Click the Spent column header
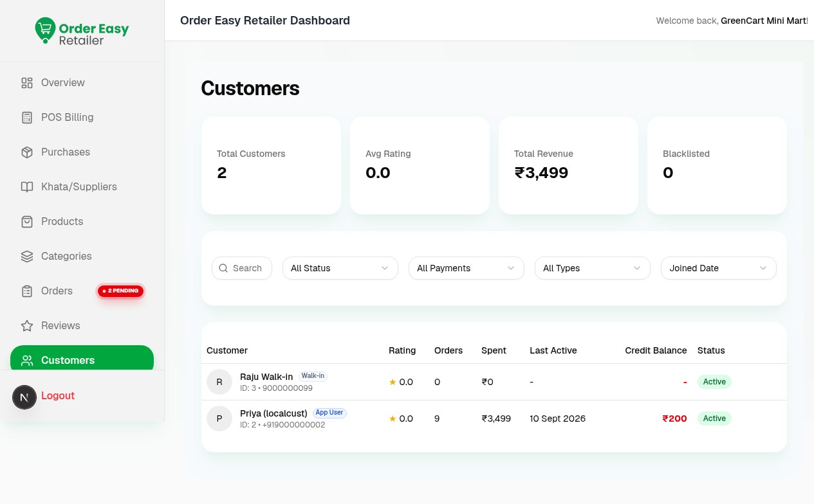 pos(494,350)
